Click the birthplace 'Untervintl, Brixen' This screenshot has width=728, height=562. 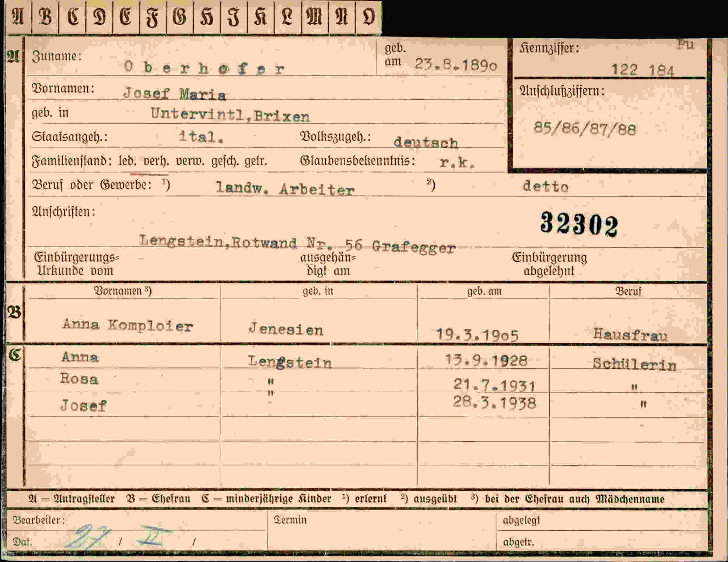click(x=230, y=115)
